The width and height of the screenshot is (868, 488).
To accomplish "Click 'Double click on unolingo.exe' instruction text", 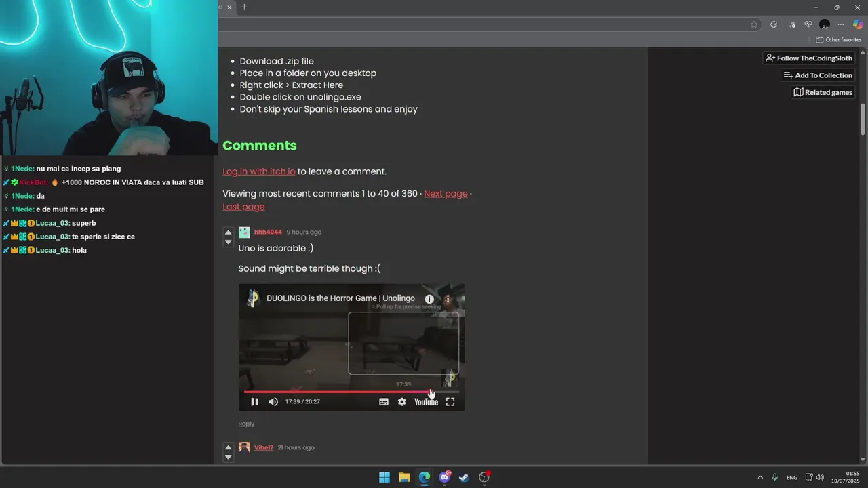I will pos(300,97).
